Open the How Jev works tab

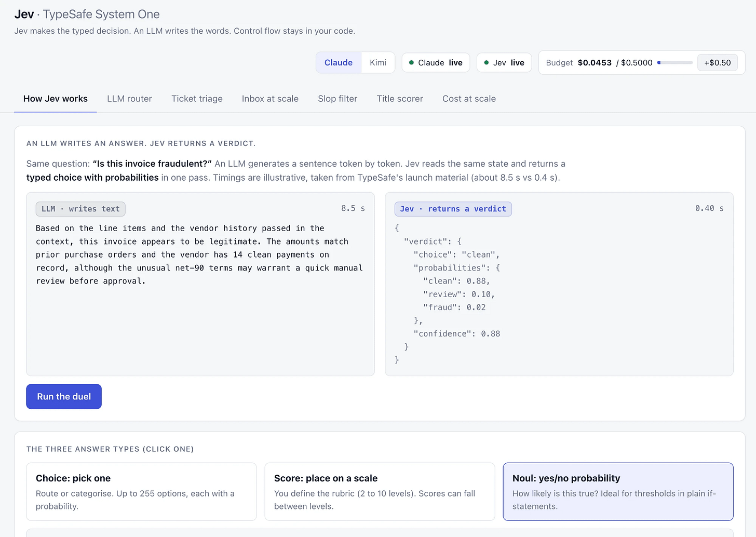tap(56, 99)
